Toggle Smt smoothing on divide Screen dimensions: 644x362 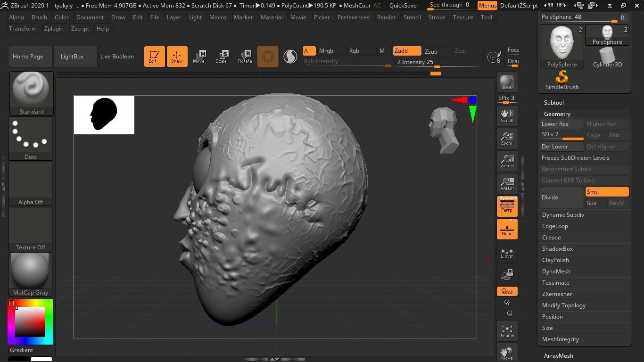point(607,192)
